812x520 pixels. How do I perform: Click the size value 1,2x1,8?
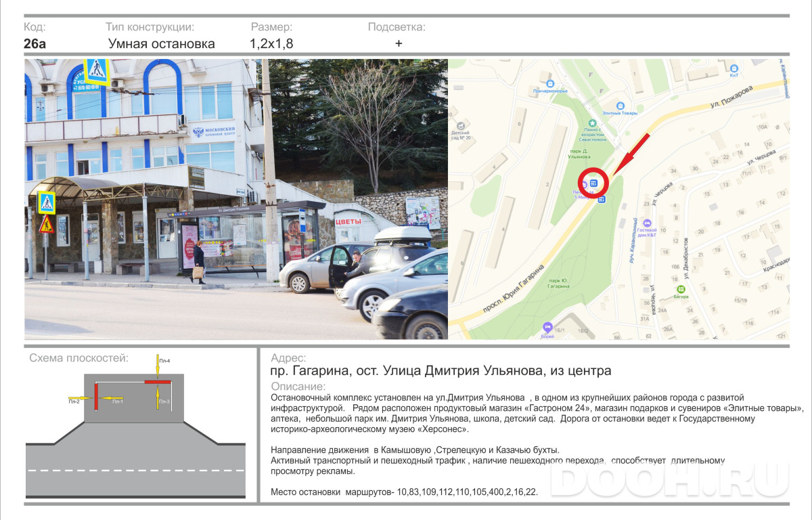pyautogui.click(x=271, y=44)
